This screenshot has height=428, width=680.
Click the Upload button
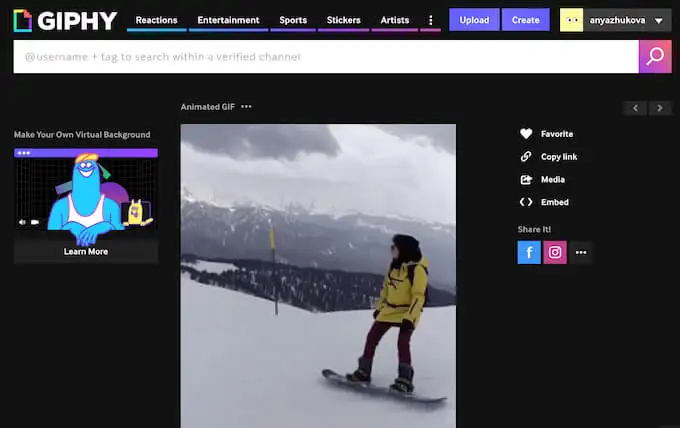point(474,20)
